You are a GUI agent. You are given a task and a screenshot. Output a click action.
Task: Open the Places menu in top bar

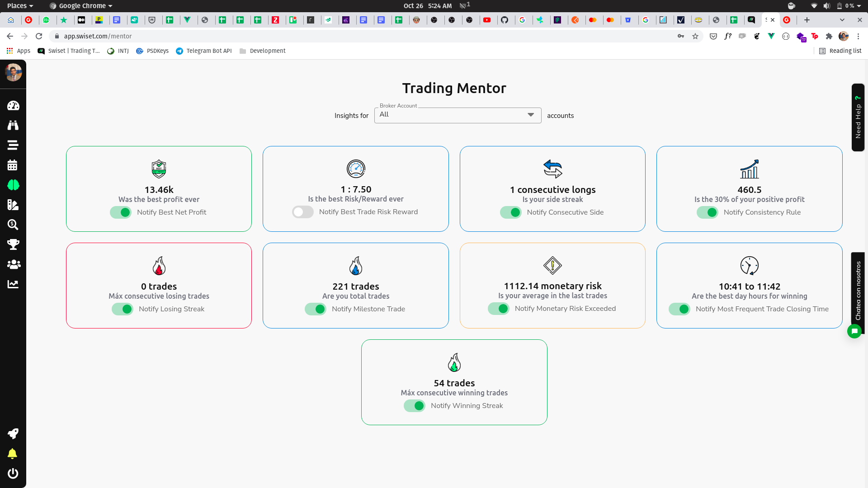coord(20,6)
